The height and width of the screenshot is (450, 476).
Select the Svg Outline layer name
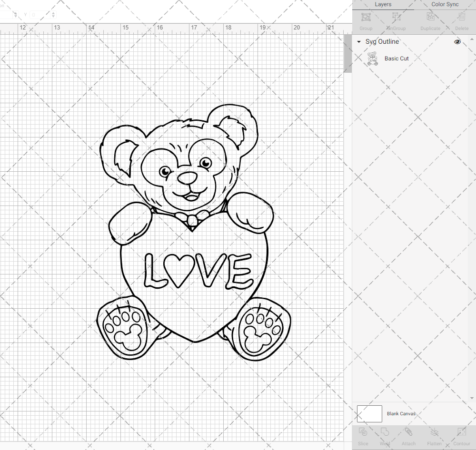click(382, 41)
